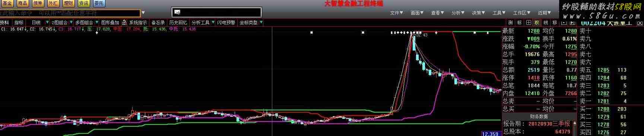
Task: Select the crosshair grid icon
Action: tap(529, 23)
